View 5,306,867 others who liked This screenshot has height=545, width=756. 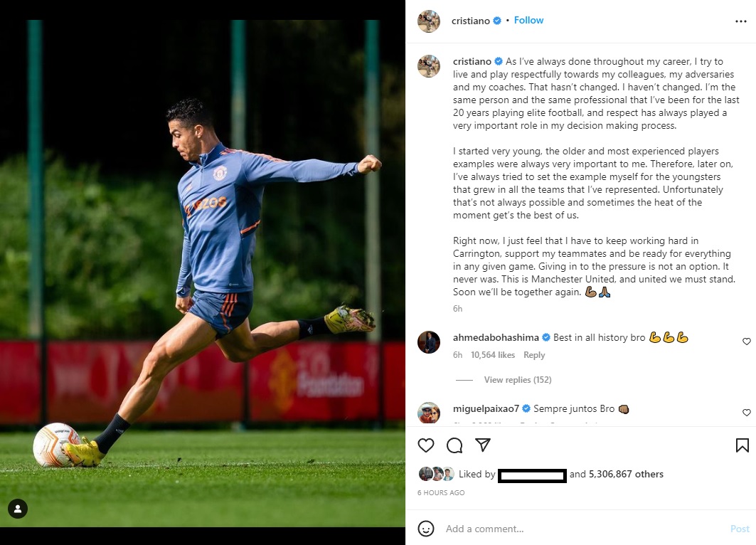click(626, 475)
